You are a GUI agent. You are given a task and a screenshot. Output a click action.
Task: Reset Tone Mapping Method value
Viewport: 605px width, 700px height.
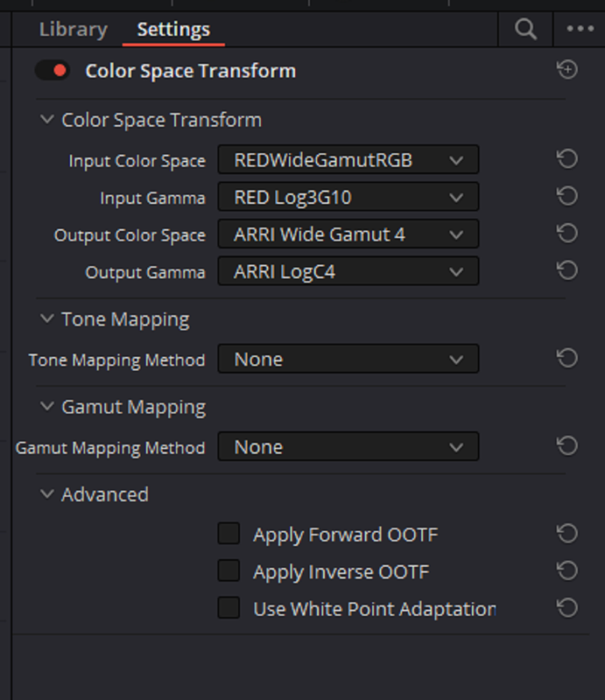tap(567, 358)
